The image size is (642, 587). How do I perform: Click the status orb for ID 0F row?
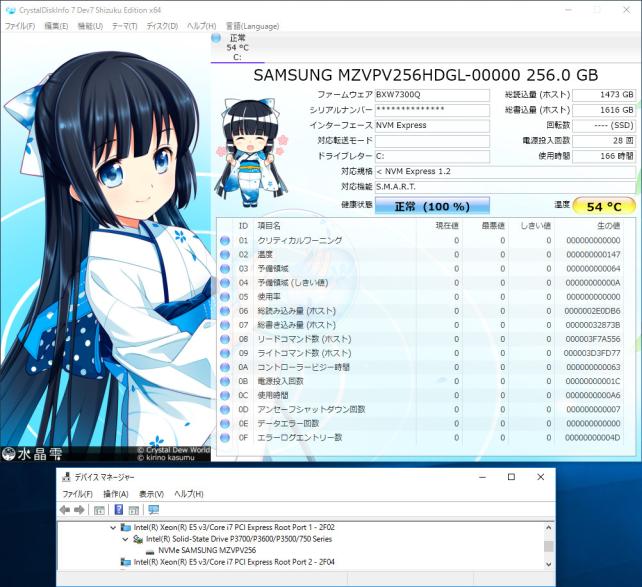click(x=225, y=438)
